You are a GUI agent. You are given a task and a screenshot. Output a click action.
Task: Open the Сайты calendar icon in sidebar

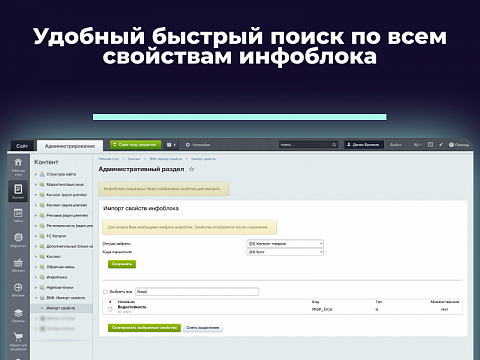18,213
